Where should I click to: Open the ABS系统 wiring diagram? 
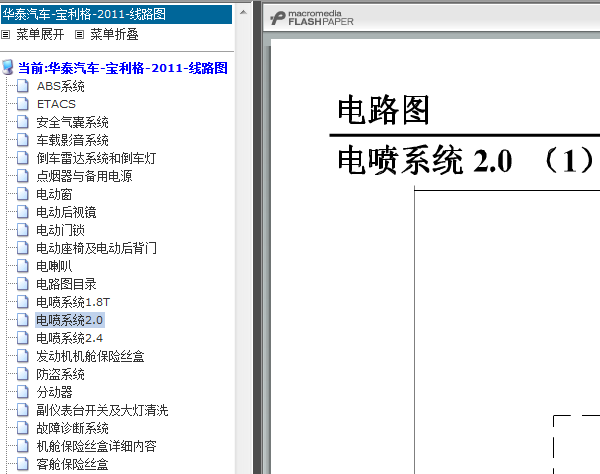[60, 86]
